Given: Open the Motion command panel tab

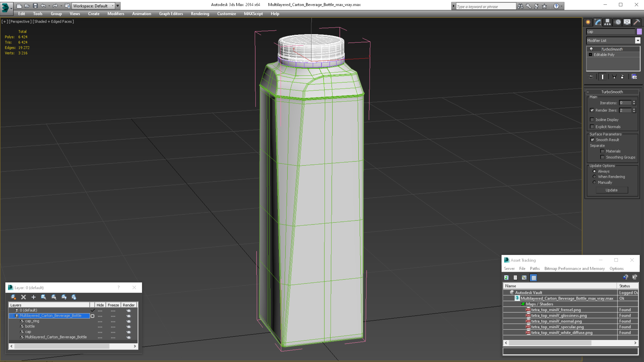Looking at the screenshot, I should click(617, 22).
